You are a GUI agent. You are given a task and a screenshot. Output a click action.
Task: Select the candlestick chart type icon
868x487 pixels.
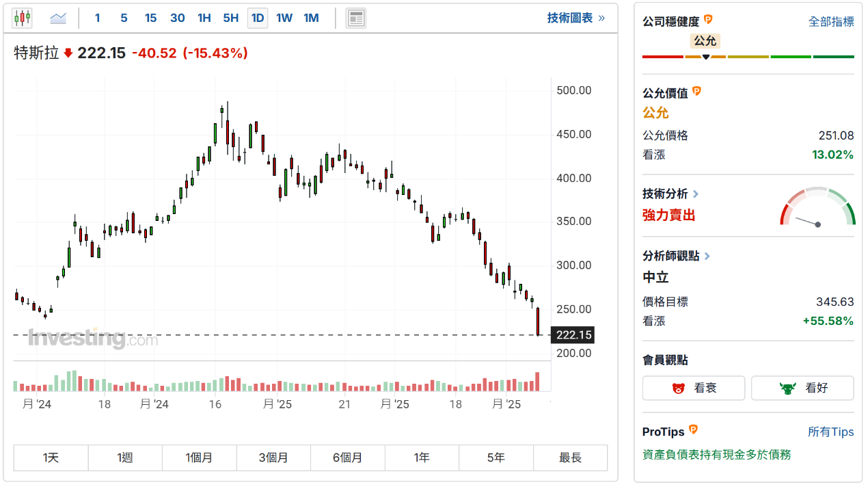click(22, 18)
